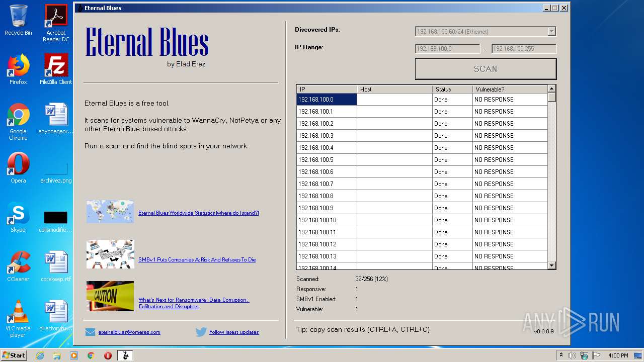Screen dimensions: 644x362
Task: Open Windows Explorer in the taskbar
Action: click(57, 355)
